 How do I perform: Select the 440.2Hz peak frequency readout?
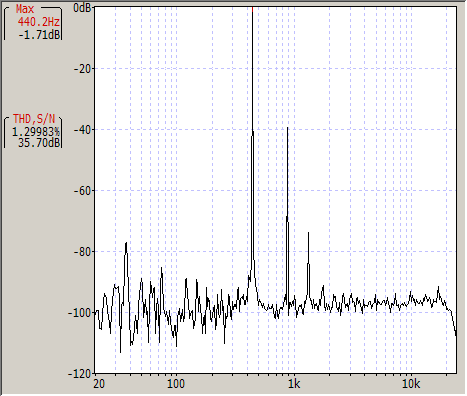point(39,22)
